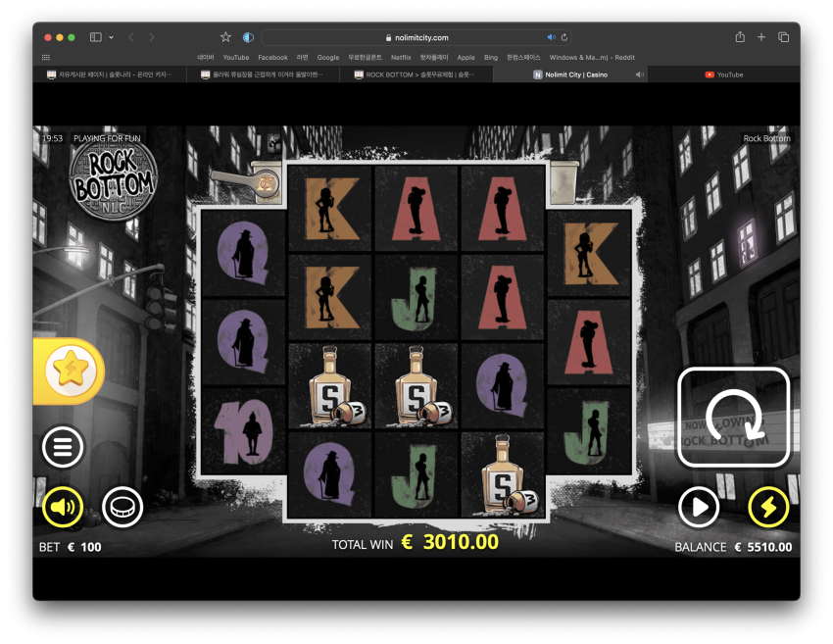
Task: Open bet size coin button
Action: 122,507
